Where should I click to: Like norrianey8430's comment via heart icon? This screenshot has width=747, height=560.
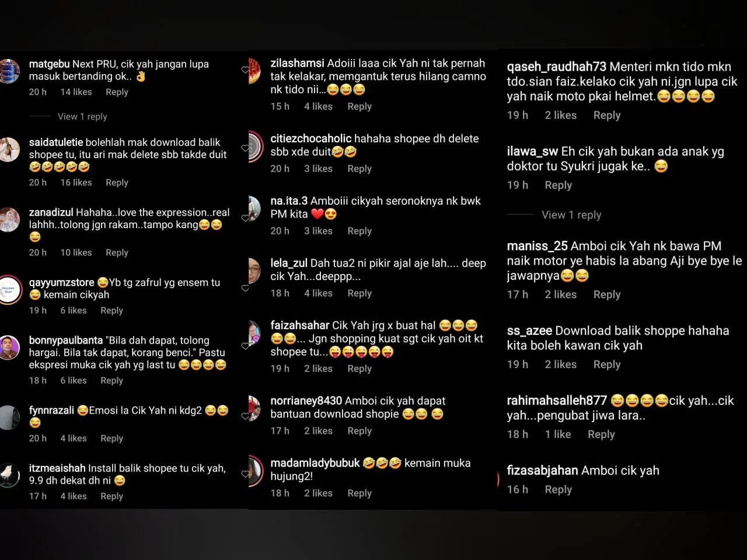tap(245, 416)
